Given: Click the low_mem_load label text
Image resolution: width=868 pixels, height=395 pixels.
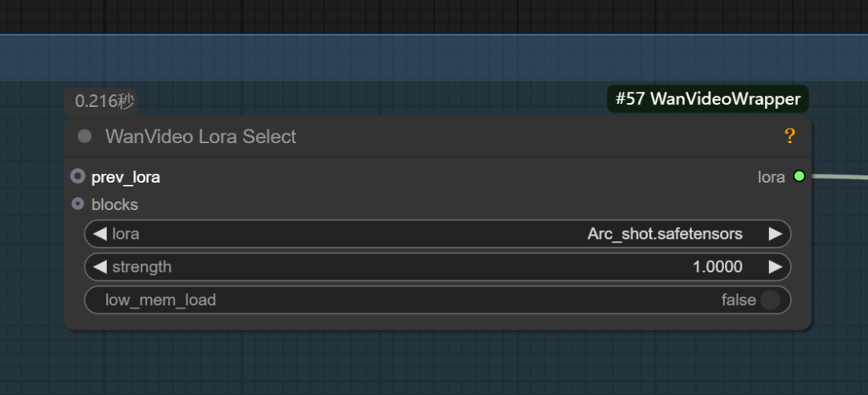Looking at the screenshot, I should click(x=161, y=300).
